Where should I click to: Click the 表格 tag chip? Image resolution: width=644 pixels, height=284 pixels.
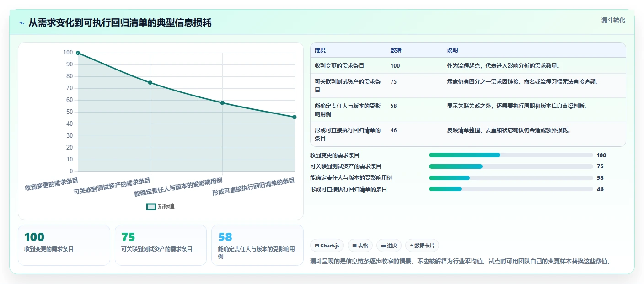point(360,246)
